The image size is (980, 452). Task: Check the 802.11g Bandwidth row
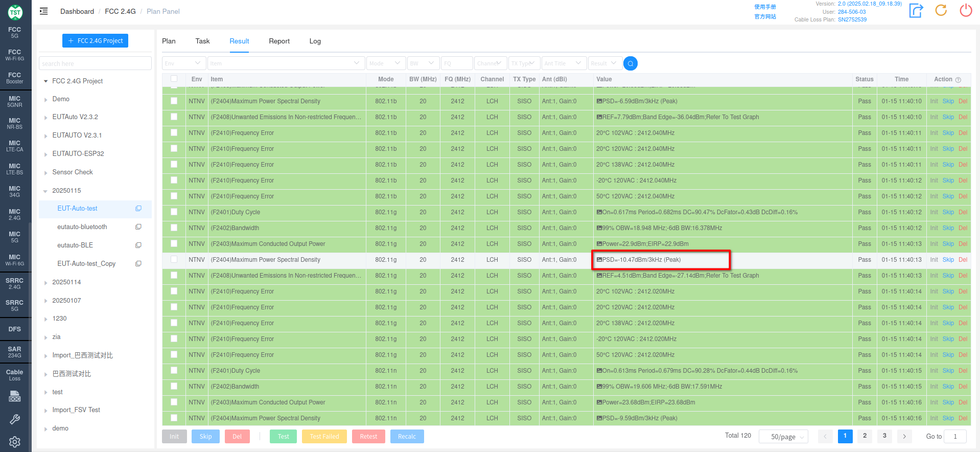tap(174, 228)
